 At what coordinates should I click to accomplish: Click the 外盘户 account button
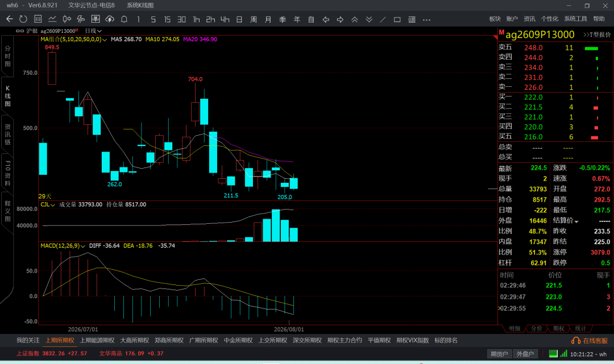(525, 354)
